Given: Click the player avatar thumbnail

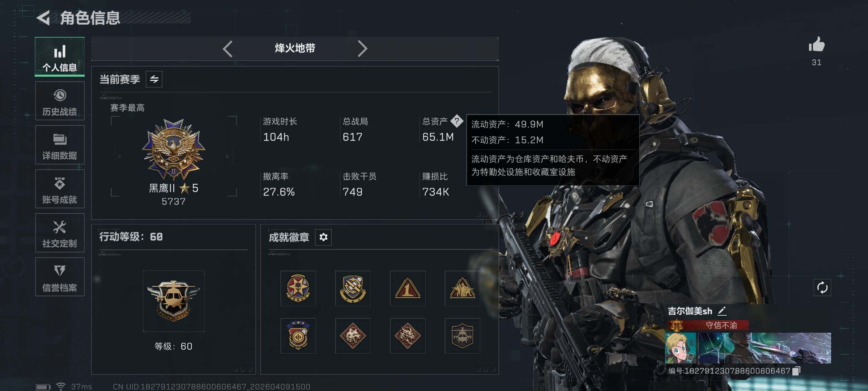Looking at the screenshot, I should click(x=681, y=348).
